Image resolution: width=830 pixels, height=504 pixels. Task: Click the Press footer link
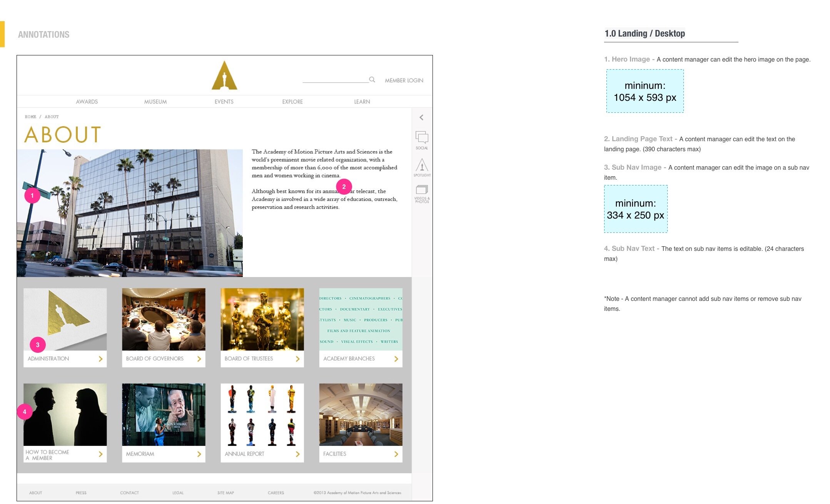click(81, 493)
